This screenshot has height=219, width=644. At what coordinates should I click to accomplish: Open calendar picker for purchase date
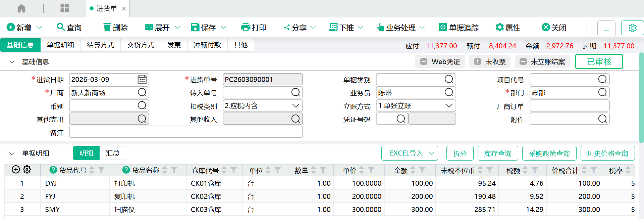coord(142,80)
